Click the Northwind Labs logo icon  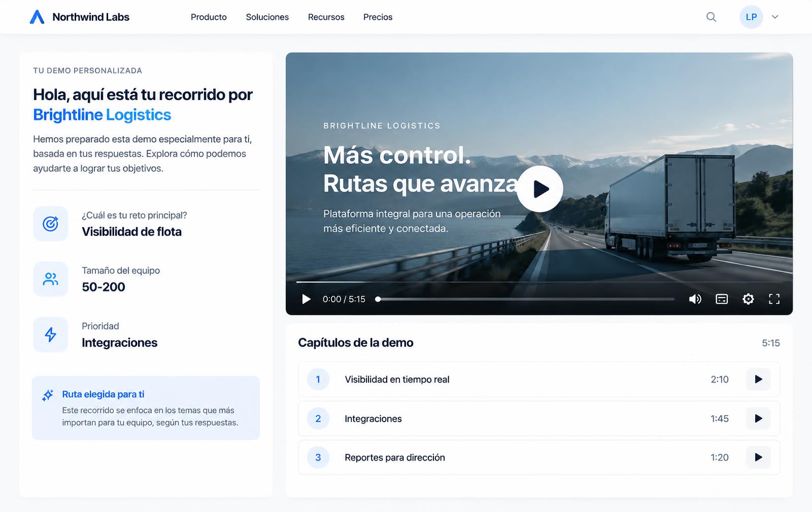point(37,17)
